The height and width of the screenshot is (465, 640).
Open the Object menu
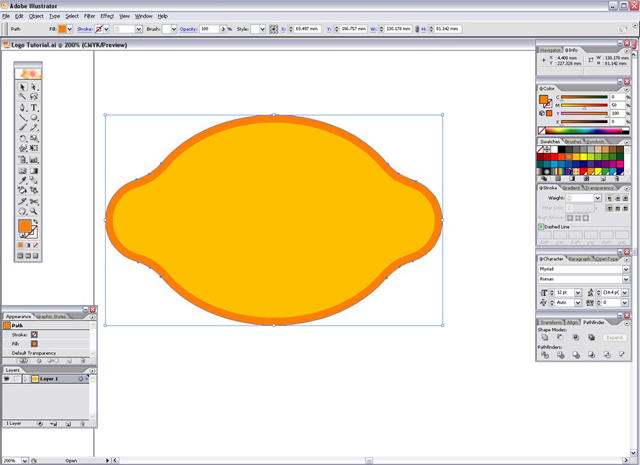pos(36,16)
